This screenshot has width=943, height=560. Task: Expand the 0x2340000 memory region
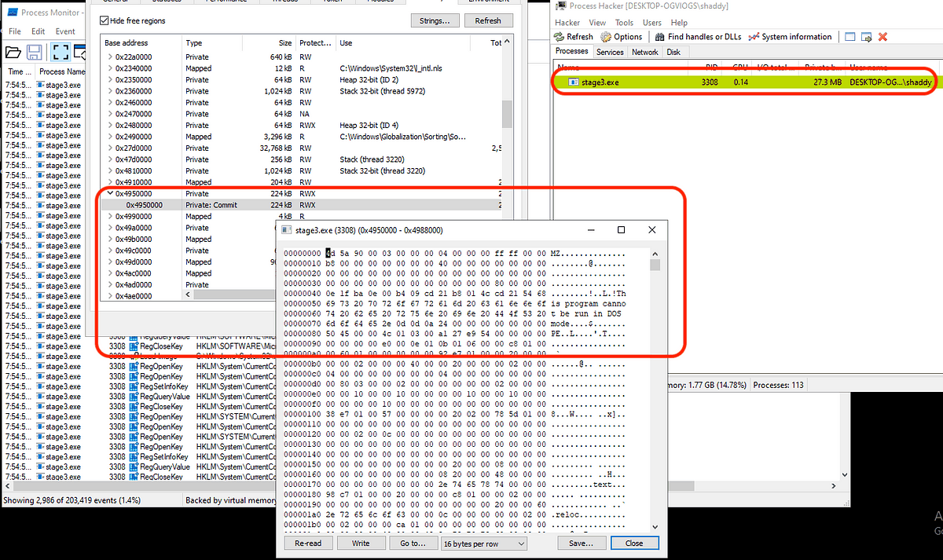click(x=110, y=68)
